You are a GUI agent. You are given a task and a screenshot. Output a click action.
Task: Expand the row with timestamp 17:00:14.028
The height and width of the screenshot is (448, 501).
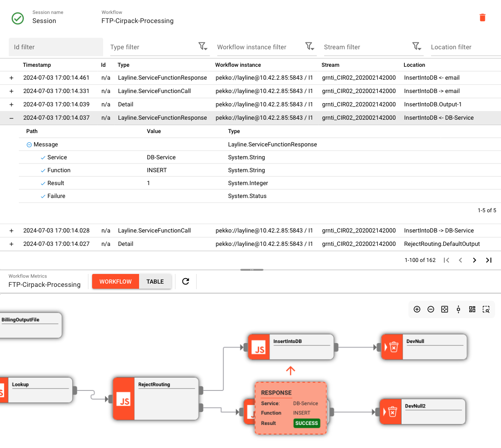(12, 231)
